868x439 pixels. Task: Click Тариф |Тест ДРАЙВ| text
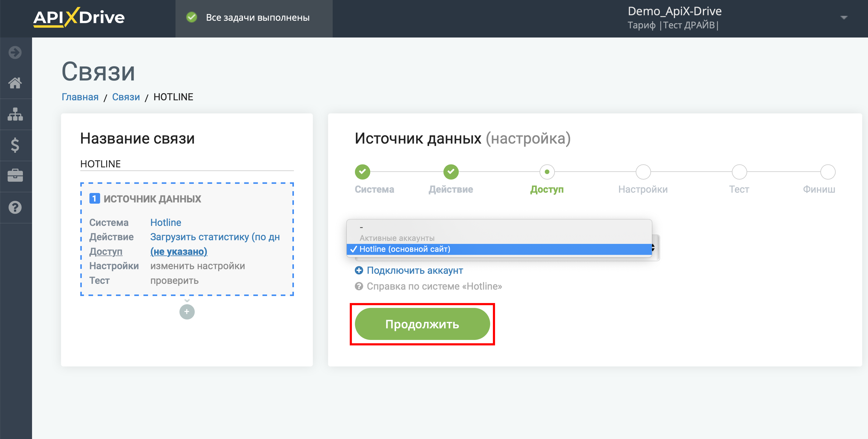673,25
